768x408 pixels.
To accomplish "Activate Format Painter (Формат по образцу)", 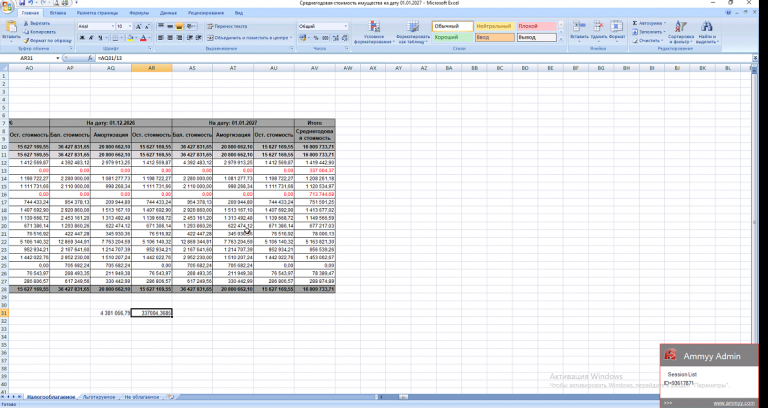I will (48, 41).
